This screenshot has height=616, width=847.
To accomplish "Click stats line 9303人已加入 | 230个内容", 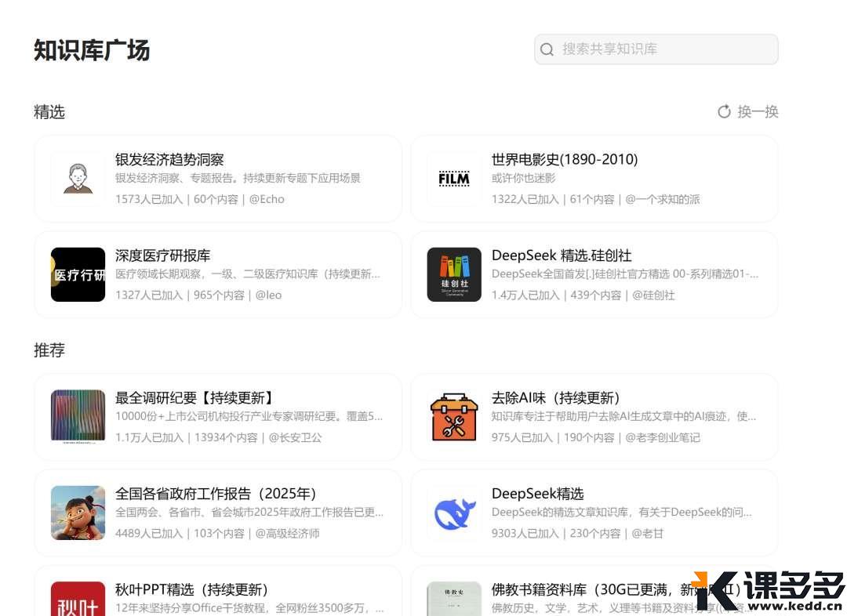I will pos(577,534).
